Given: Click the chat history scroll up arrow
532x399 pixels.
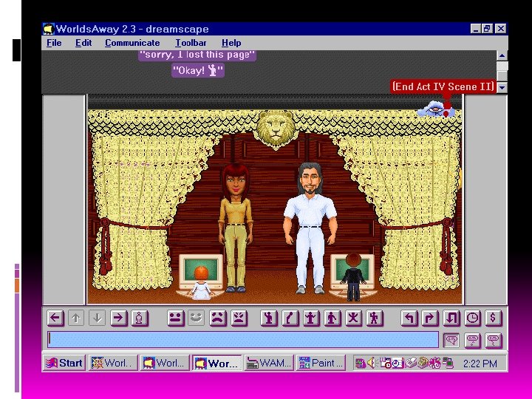Looking at the screenshot, I should tap(502, 55).
